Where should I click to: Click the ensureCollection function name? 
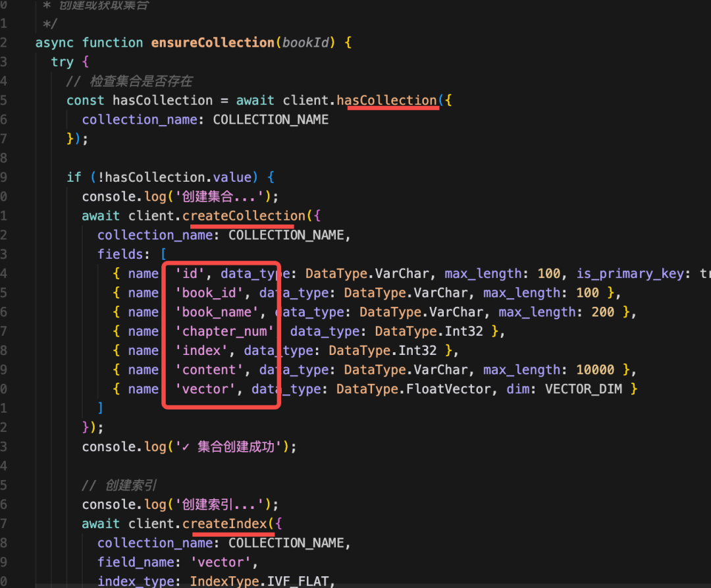[x=213, y=43]
